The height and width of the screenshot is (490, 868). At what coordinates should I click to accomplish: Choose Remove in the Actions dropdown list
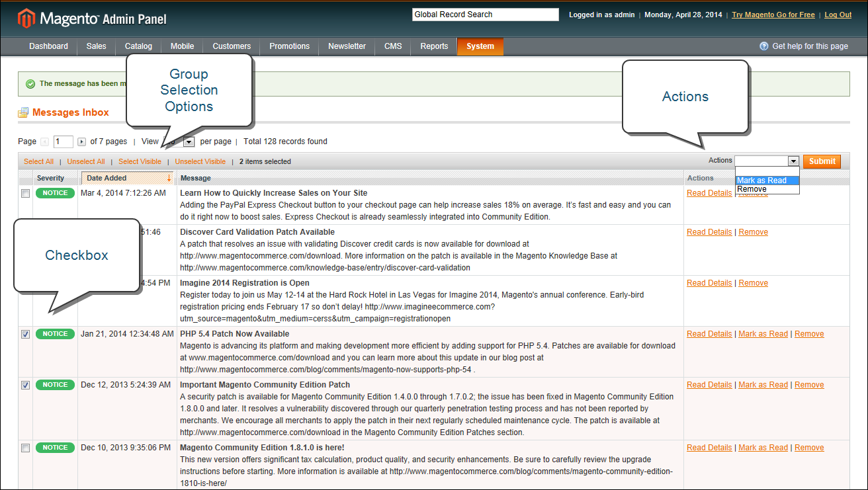pos(767,189)
